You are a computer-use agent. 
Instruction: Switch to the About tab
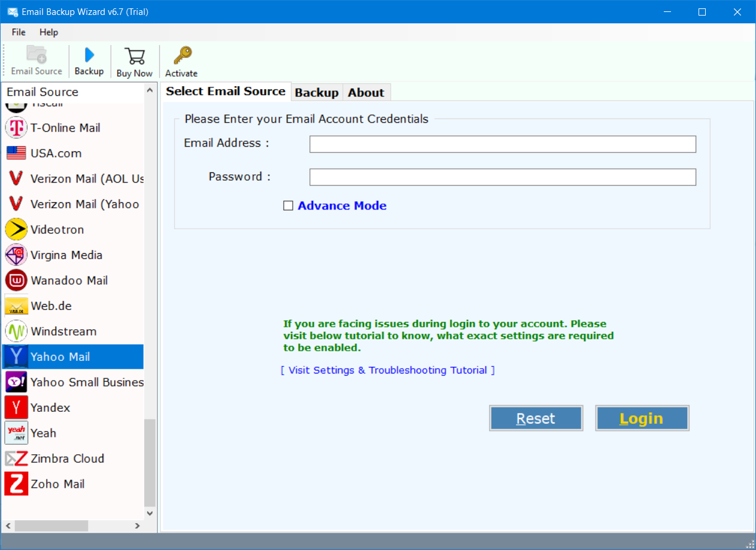tap(366, 92)
